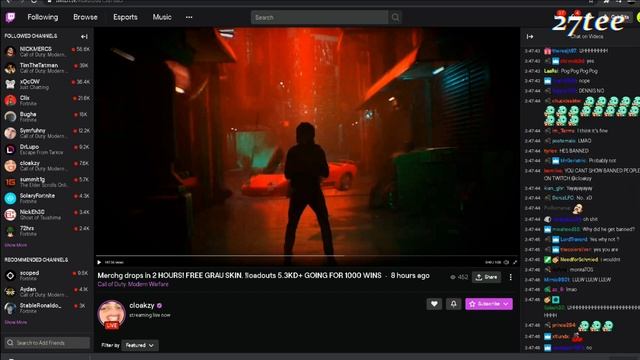Viewport: 640px width, 360px height.
Task: Toggle notifications bell button
Action: (453, 304)
